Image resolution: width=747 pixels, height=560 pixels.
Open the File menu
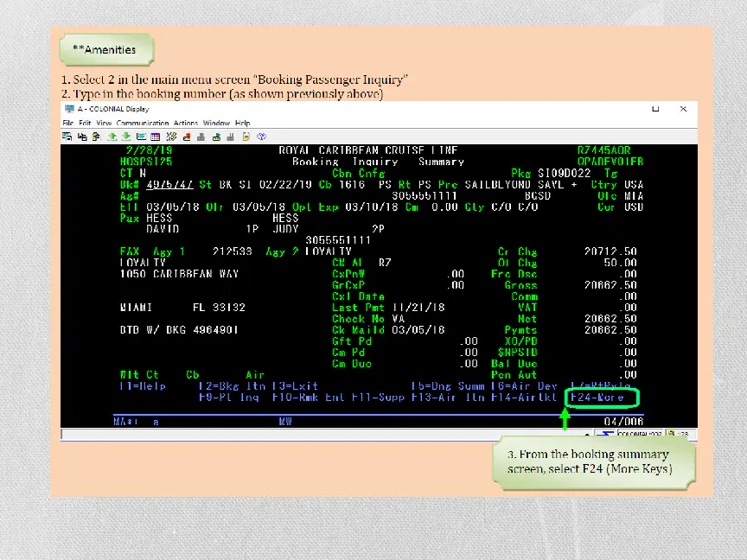(x=67, y=123)
